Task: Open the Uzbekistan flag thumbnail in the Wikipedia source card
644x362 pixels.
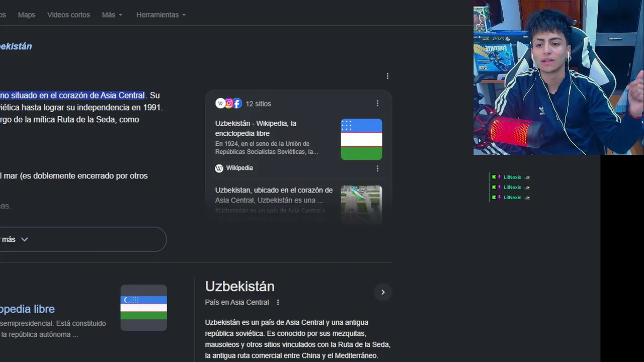Action: coord(361,139)
